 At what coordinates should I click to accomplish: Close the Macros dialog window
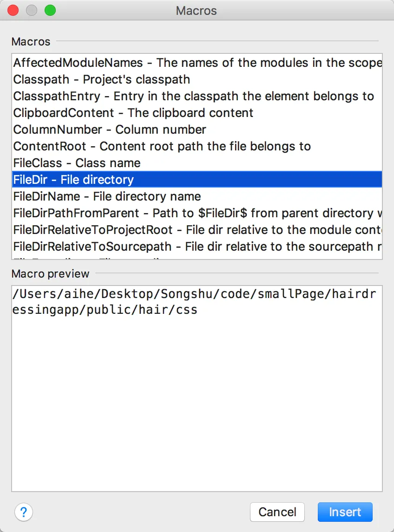pyautogui.click(x=13, y=10)
